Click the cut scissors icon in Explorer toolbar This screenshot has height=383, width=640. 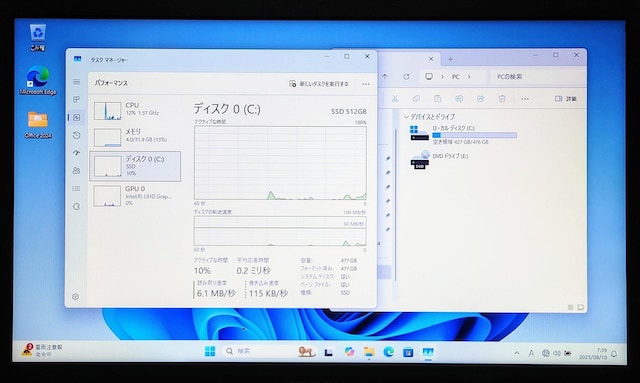tap(395, 98)
